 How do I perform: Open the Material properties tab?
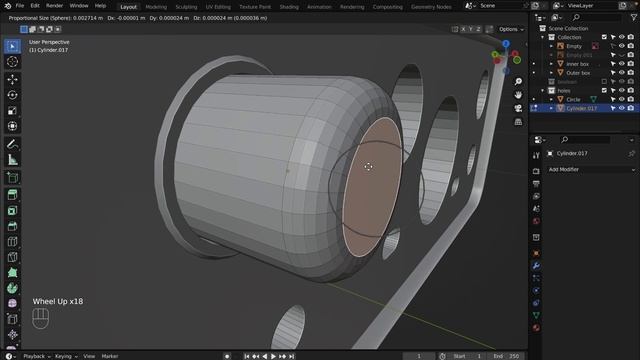pos(536,328)
